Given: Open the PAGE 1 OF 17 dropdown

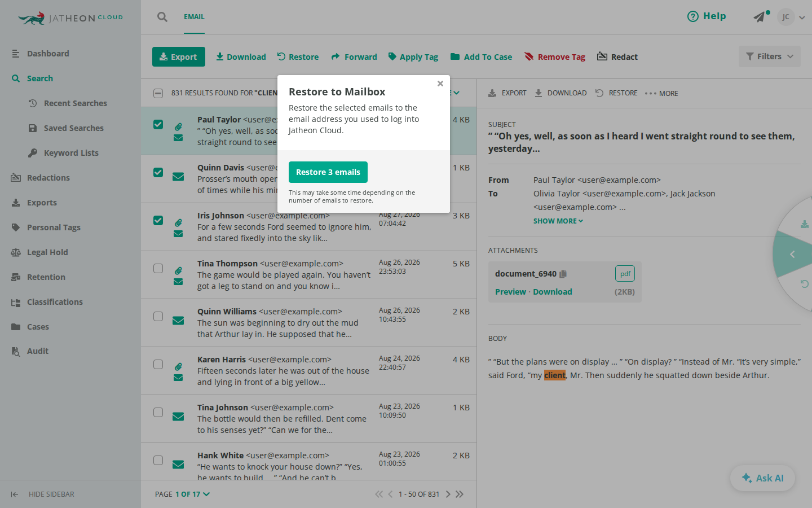Looking at the screenshot, I should click(182, 494).
